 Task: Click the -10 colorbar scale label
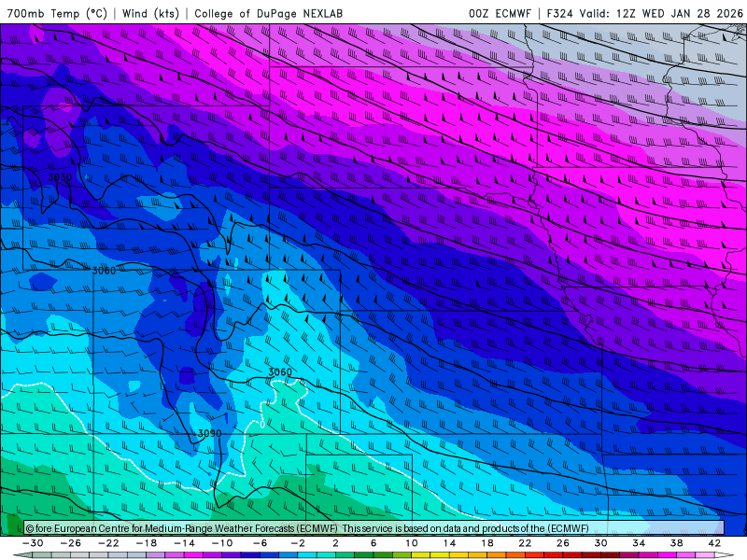222,543
